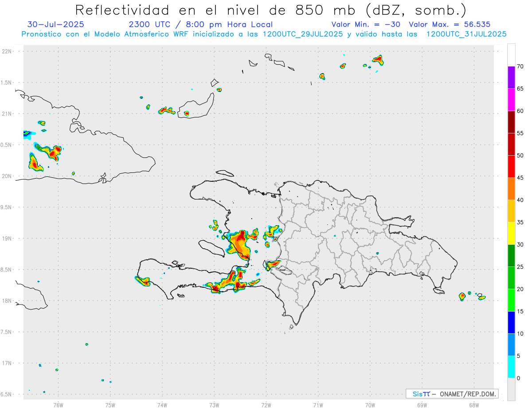
Task: Pick the cyan 0–5 dBZ color band
Action: pyautogui.click(x=511, y=367)
